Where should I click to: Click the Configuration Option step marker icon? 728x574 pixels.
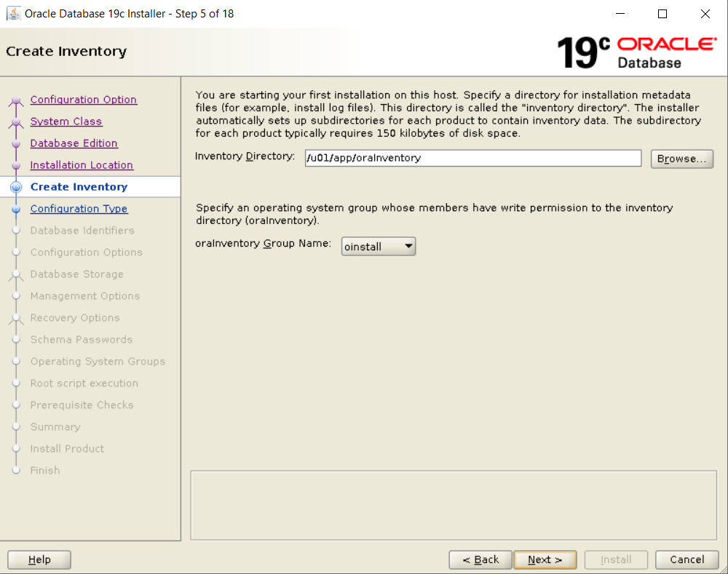coord(16,101)
